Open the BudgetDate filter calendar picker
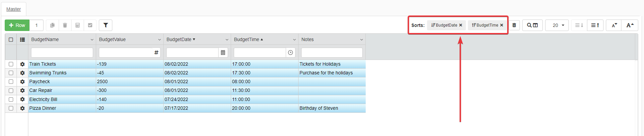 [x=223, y=53]
